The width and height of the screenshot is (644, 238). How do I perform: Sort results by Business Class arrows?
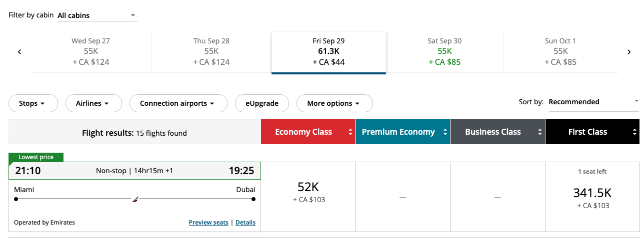539,132
